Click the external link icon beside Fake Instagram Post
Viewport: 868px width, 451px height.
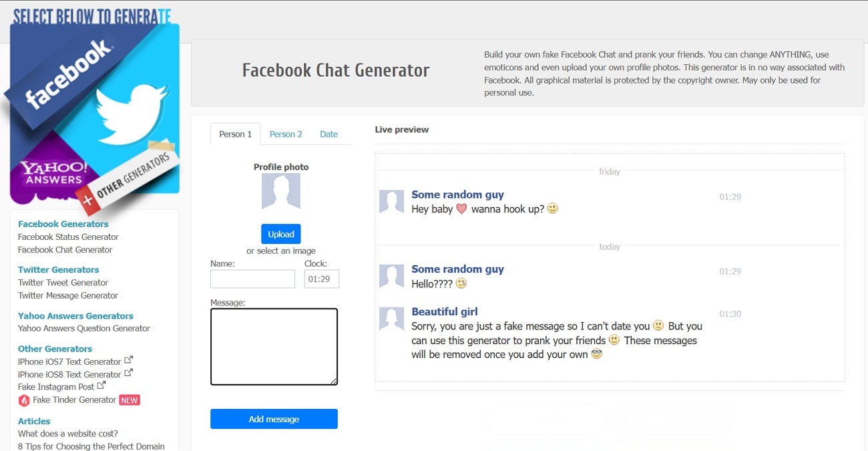pos(101,386)
